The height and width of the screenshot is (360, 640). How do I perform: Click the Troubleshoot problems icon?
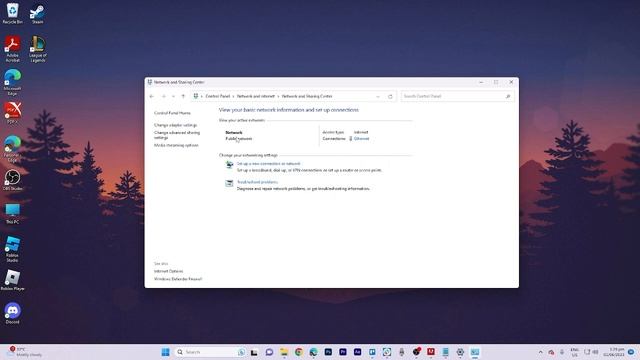pyautogui.click(x=229, y=184)
